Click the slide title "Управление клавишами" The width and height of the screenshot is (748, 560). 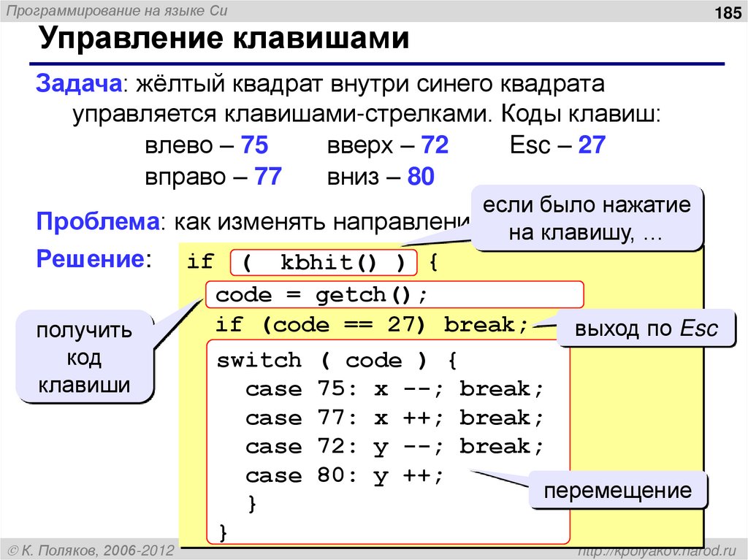click(224, 38)
